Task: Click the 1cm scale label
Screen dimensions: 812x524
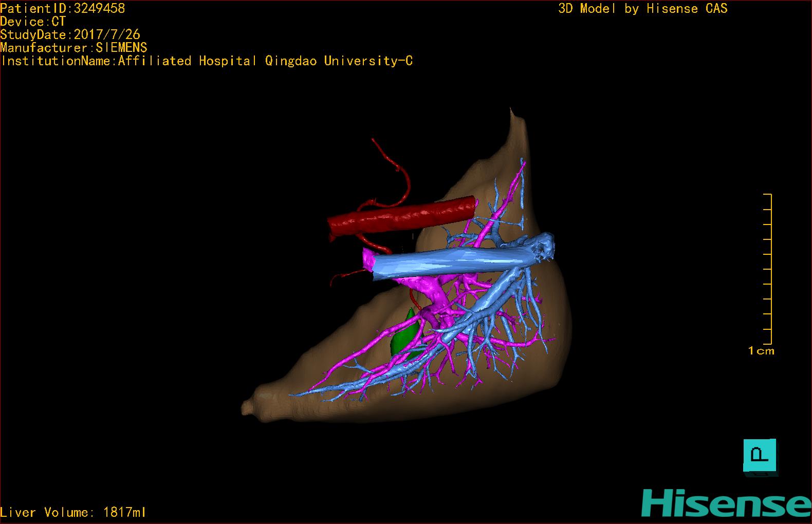Action: pyautogui.click(x=761, y=351)
